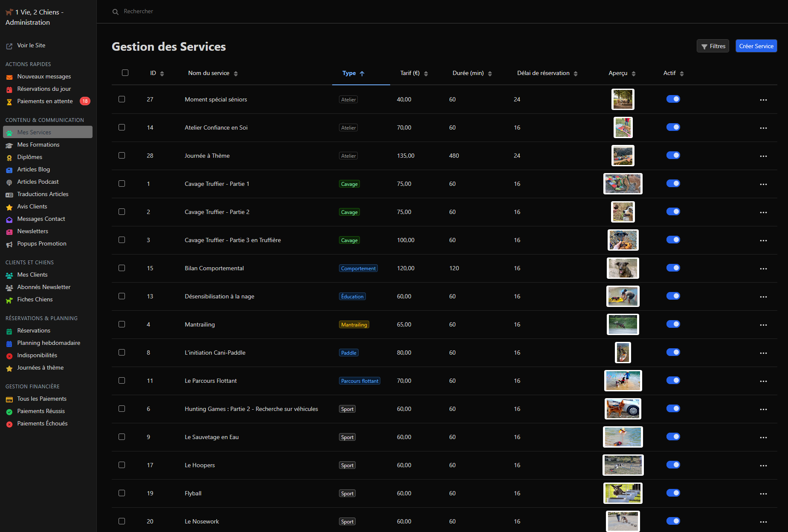Click the Paiements en attente hourglass icon
788x532 pixels.
[9, 102]
